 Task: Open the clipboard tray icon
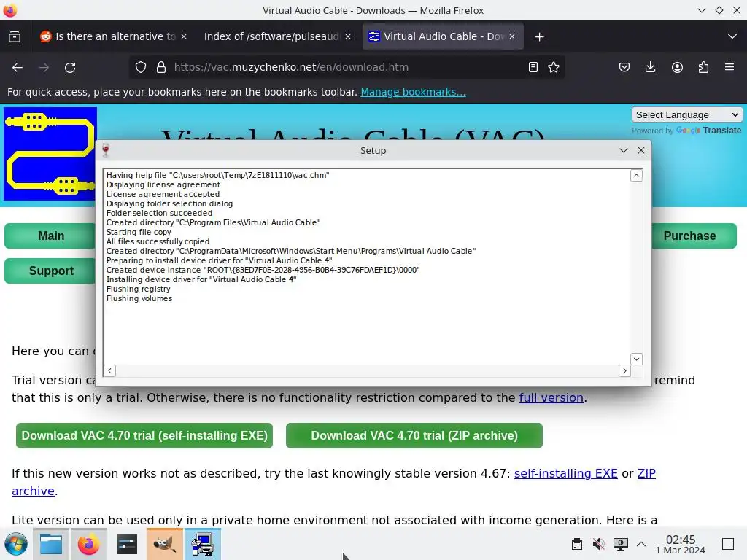point(577,544)
